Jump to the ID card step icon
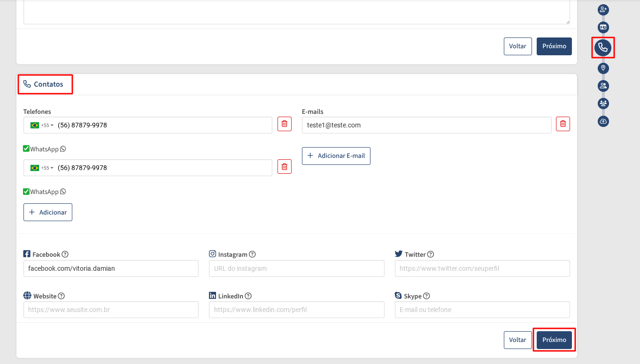Image resolution: width=640 pixels, height=364 pixels. tap(603, 27)
